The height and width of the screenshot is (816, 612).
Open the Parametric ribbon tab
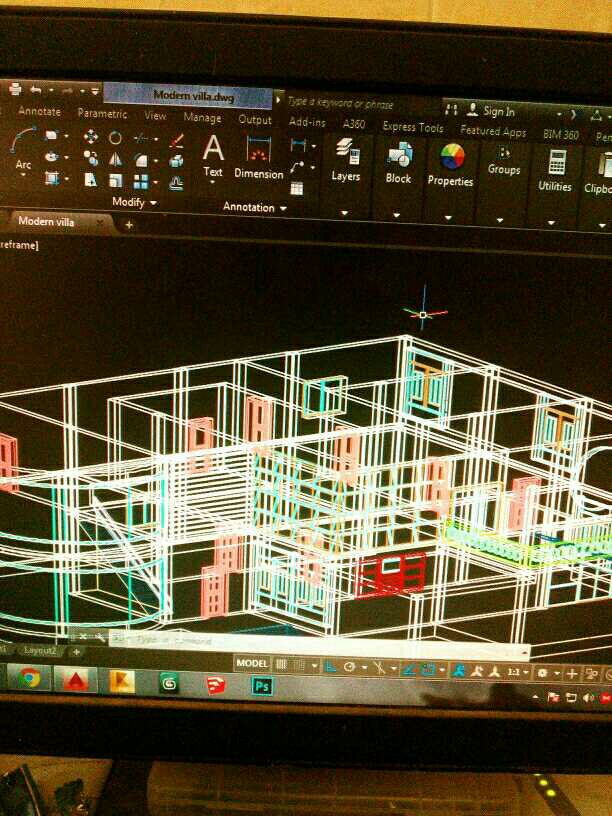102,113
